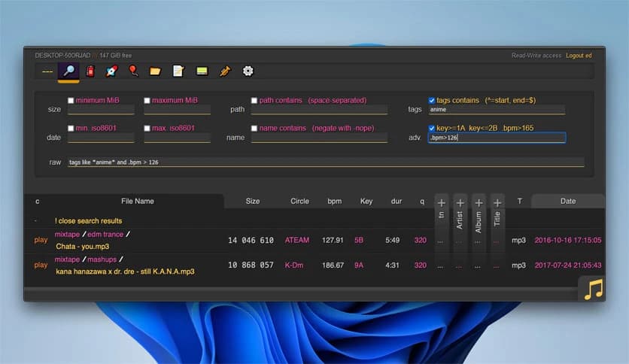Click the 9A key cell
Image resolution: width=629 pixels, height=364 pixels.
coord(359,265)
